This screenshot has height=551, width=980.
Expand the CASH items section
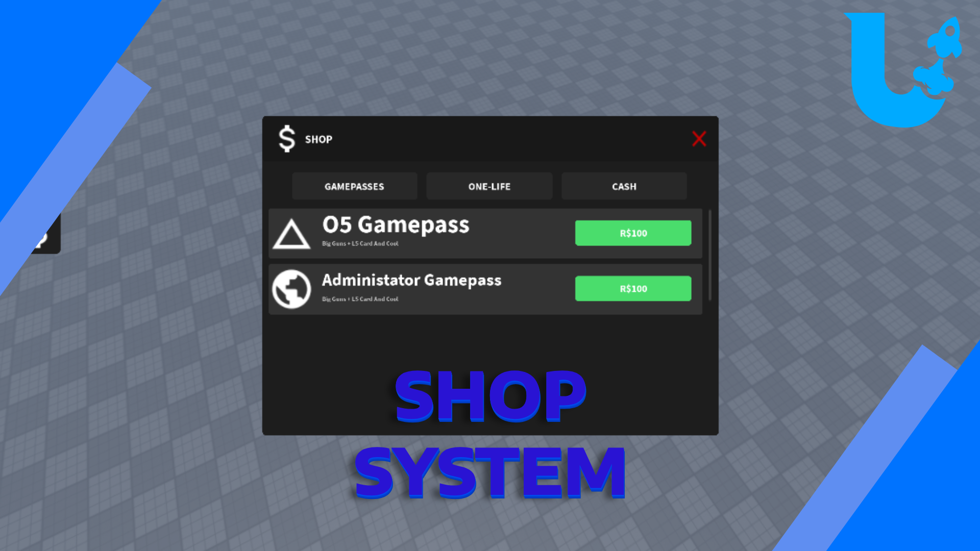pos(624,186)
